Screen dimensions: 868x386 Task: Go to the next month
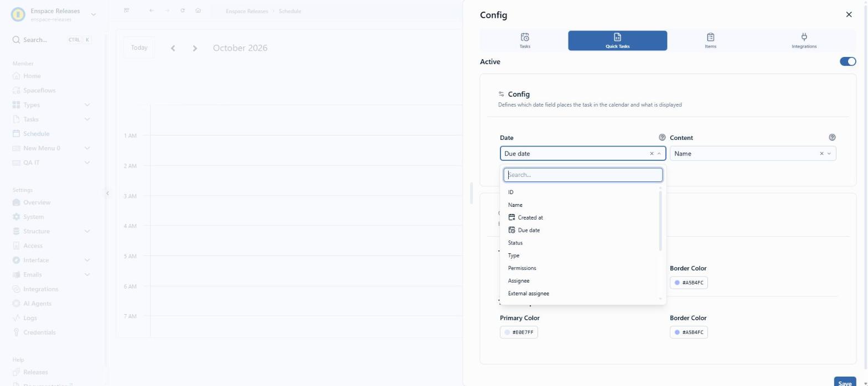(x=195, y=48)
